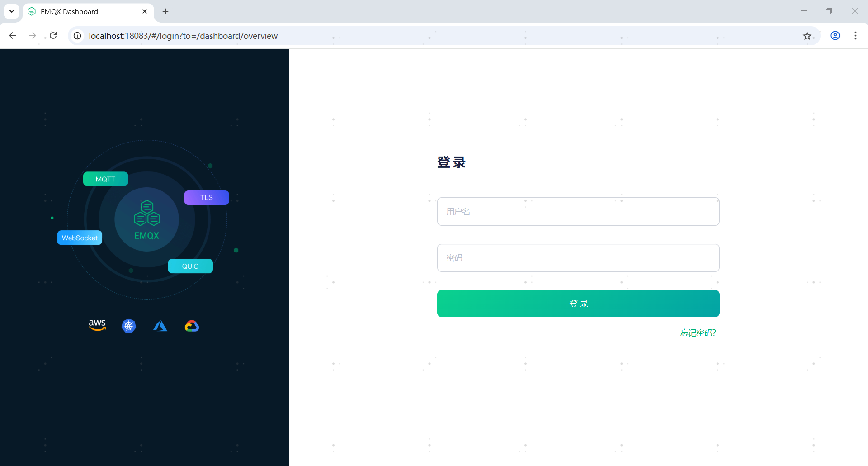Click the Azure logo icon
The image size is (868, 466).
pyautogui.click(x=160, y=326)
